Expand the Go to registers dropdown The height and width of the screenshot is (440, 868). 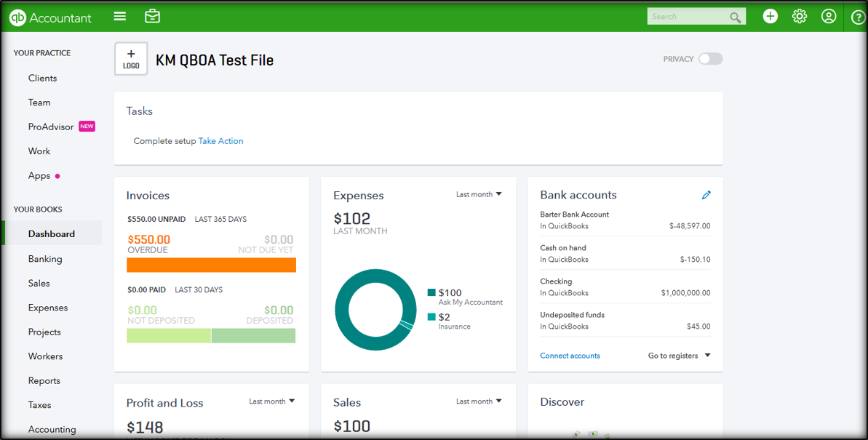click(680, 356)
